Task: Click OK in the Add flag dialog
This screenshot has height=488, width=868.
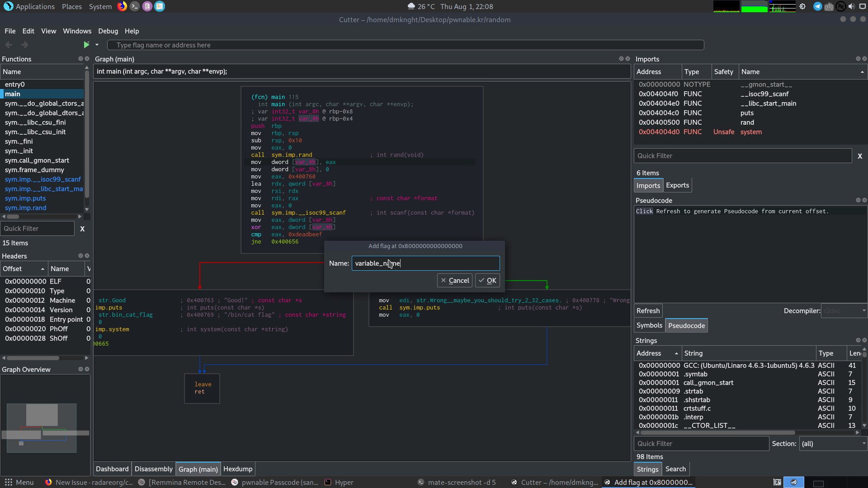Action: click(x=487, y=281)
